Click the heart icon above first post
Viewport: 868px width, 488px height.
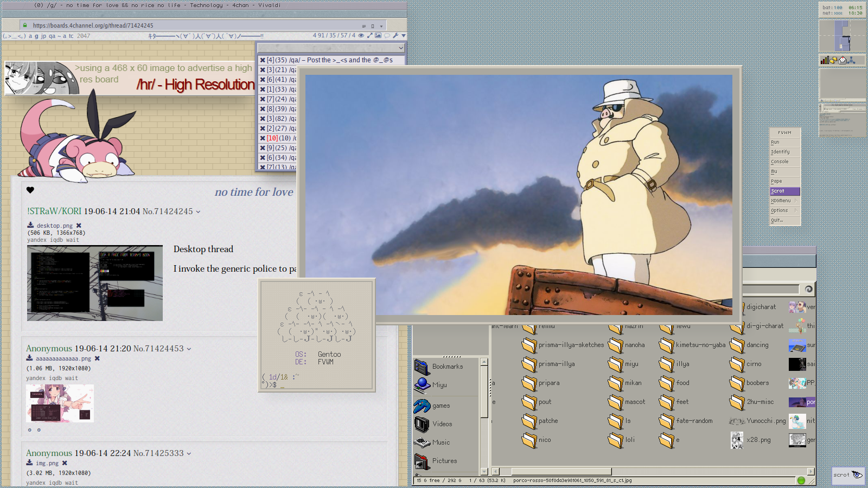[x=30, y=190]
